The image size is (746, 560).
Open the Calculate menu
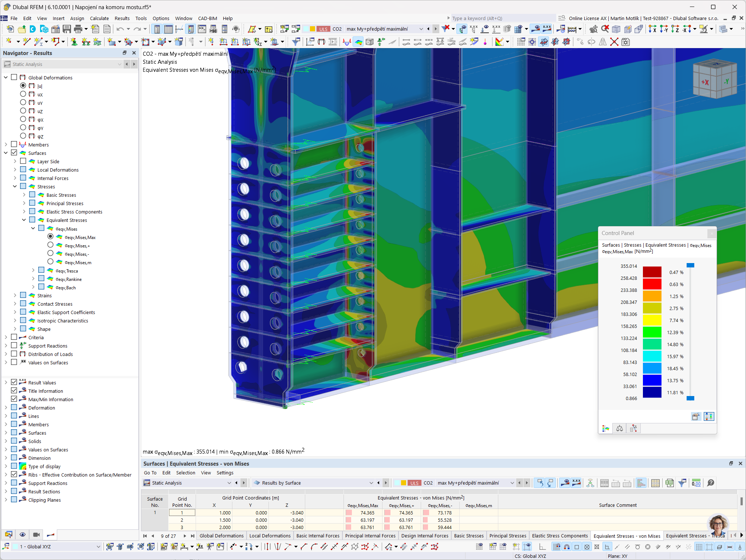(99, 18)
